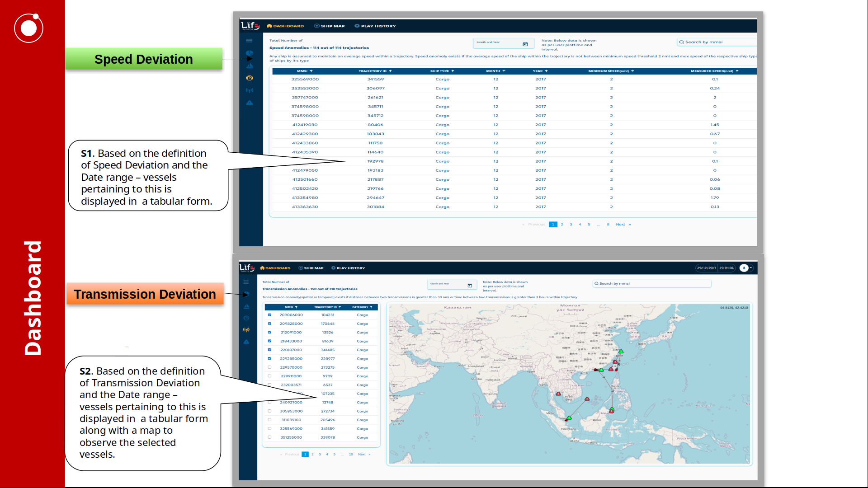Open the hamburger menu in the upper dashboard sidebar

(x=249, y=41)
